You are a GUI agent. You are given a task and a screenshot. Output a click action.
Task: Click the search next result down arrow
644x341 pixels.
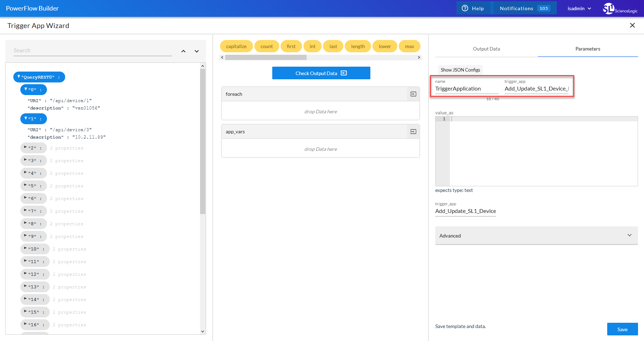197,51
